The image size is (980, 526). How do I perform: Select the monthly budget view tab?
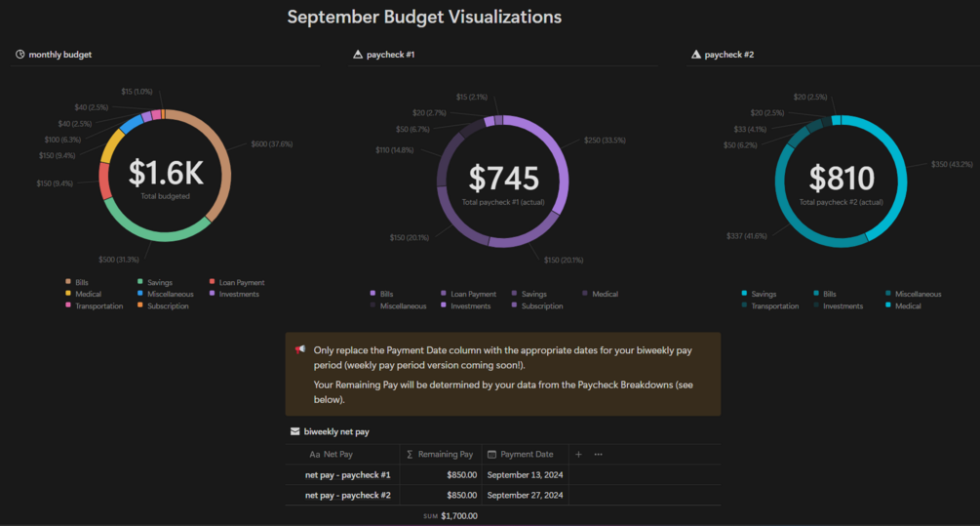click(60, 55)
